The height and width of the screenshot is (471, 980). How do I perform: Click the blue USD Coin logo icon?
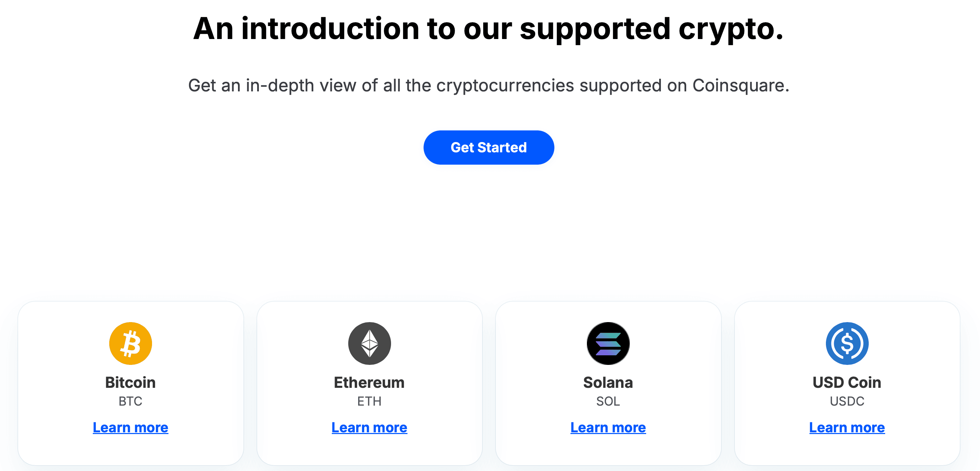[x=847, y=343]
